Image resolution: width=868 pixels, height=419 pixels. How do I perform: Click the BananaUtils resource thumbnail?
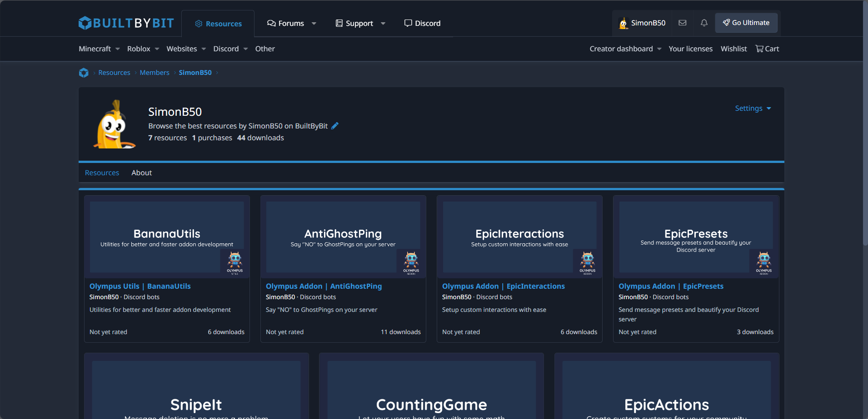click(167, 237)
